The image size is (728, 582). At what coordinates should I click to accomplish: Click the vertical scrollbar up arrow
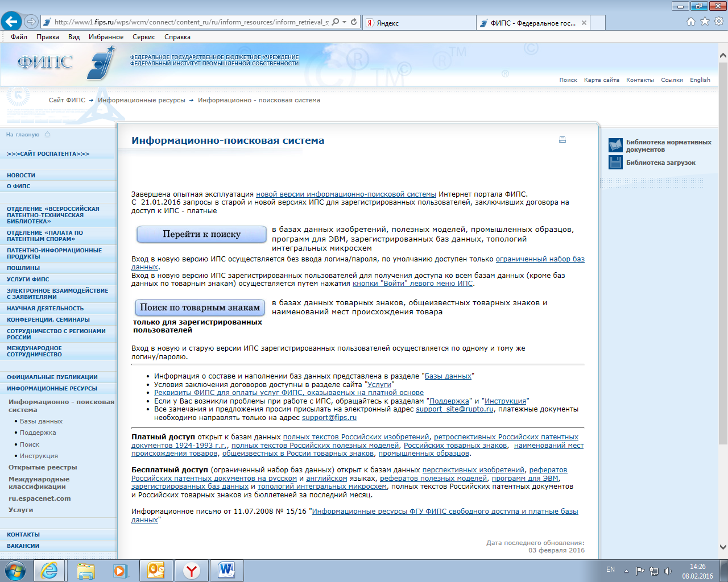pyautogui.click(x=723, y=56)
